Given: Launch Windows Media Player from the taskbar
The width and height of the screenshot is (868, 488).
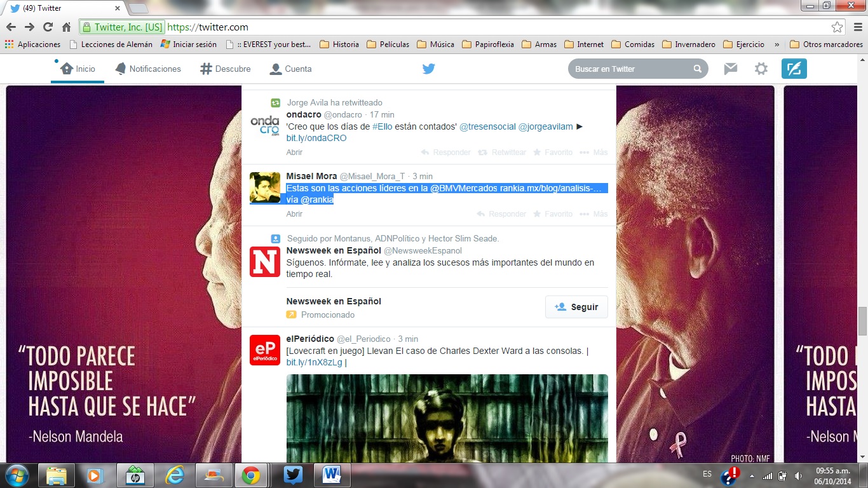Looking at the screenshot, I should [x=95, y=475].
